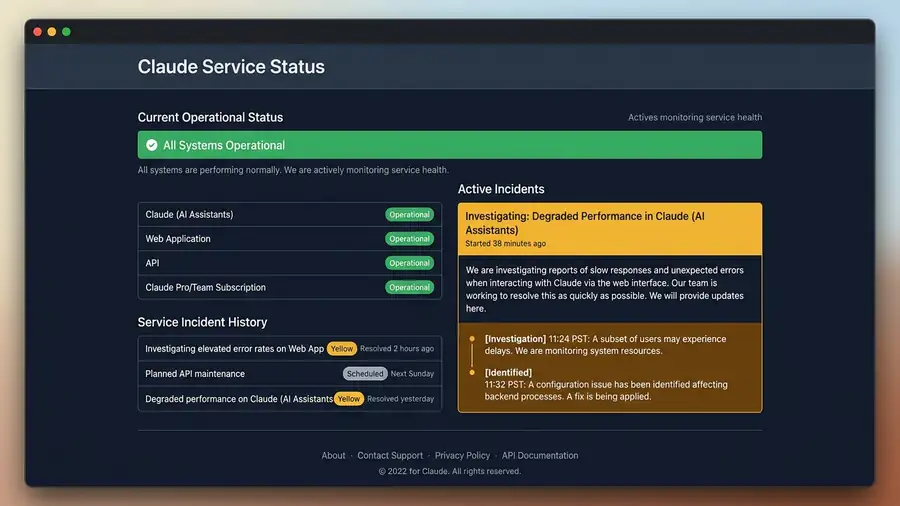The width and height of the screenshot is (900, 506).
Task: Select the API service label
Action: 152,263
